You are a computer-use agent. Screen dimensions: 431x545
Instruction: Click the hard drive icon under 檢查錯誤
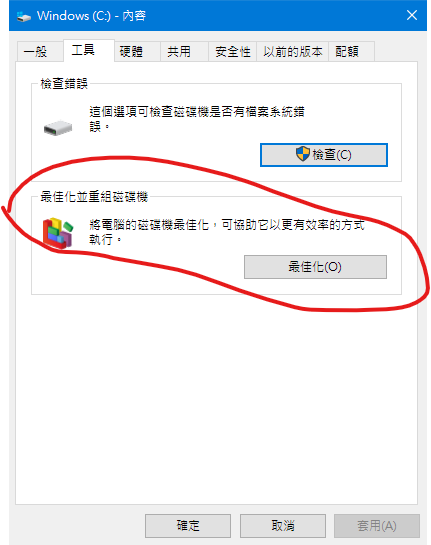tap(58, 128)
